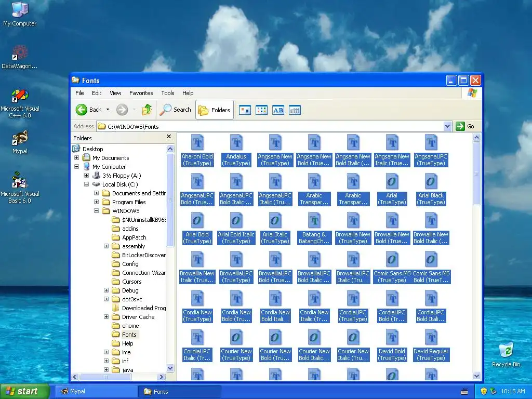Click the Up folder icon
This screenshot has height=399, width=532.
click(147, 110)
